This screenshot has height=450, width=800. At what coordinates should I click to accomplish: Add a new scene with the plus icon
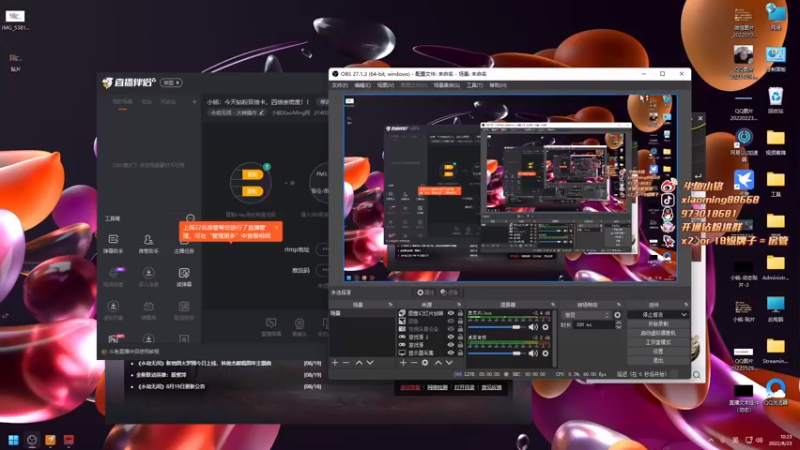pyautogui.click(x=335, y=362)
